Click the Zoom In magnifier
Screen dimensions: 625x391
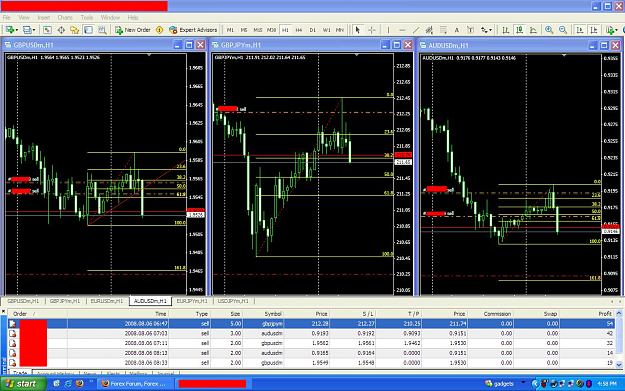[549, 30]
